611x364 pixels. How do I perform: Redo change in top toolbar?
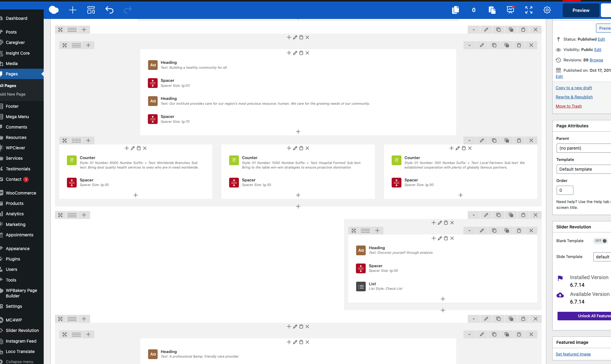[x=128, y=10]
